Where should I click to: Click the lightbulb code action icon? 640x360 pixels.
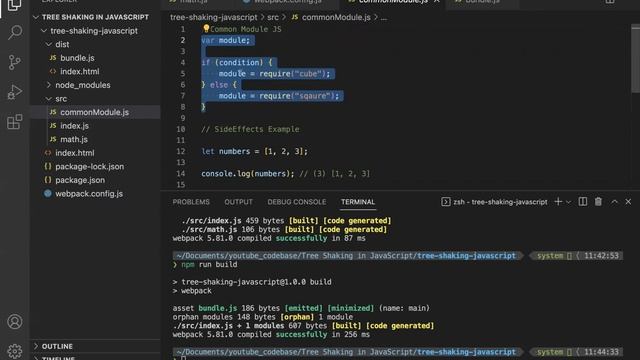206,29
